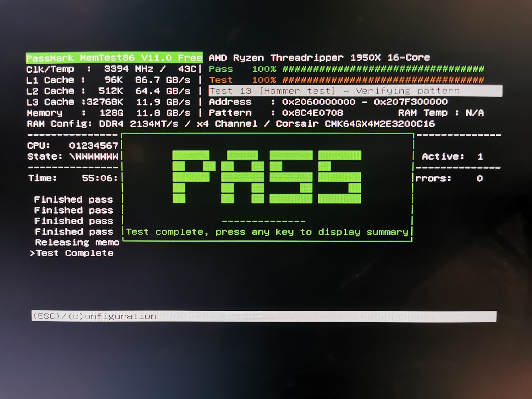Click the PassMark MemTest86 V11.0 Free title
532x399 pixels.
114,58
